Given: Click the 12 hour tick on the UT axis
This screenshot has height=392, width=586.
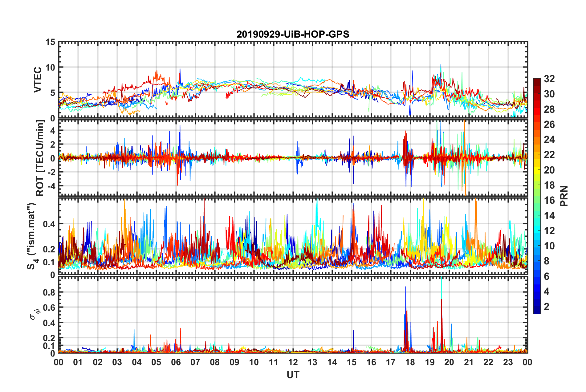Looking at the screenshot, I should coord(293,362).
